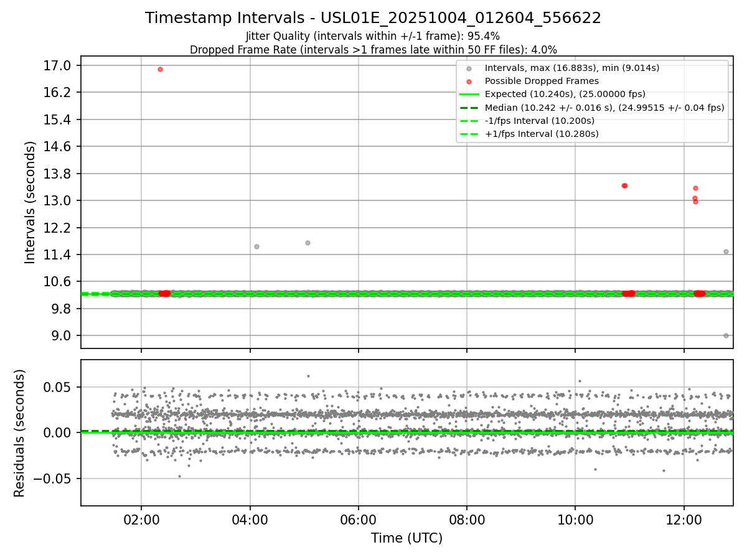Click the Dropped Frame Rate 4.0% subtitle
Screen dimensions: 747x560
point(373,49)
